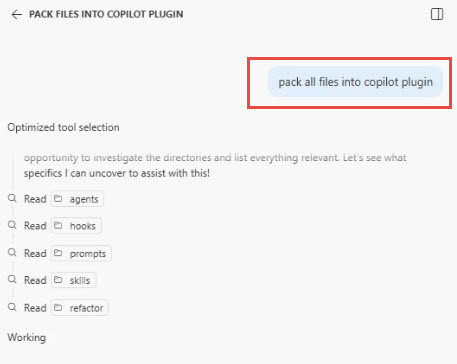Screen dimensions: 457x364
Task: Click the folder icon in agents chip
Action: [58, 199]
